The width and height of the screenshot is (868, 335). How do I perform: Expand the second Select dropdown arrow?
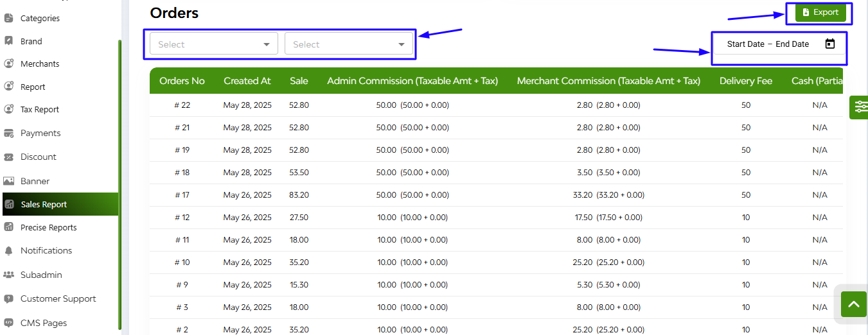(401, 44)
